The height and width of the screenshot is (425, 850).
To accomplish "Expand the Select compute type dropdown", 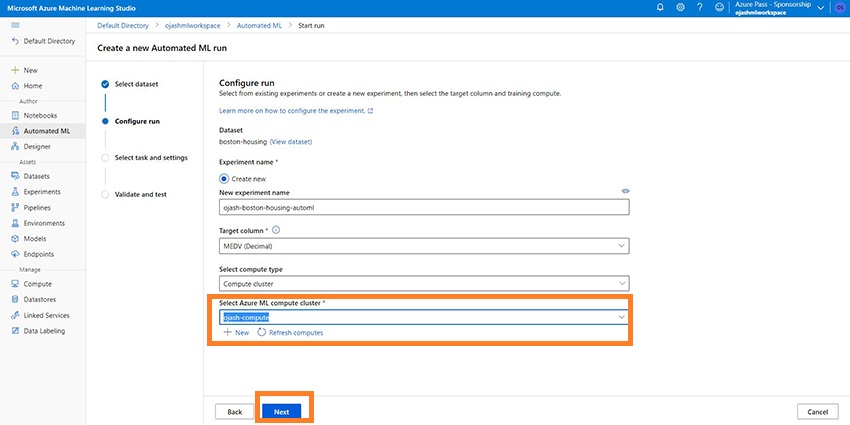I will [424, 283].
